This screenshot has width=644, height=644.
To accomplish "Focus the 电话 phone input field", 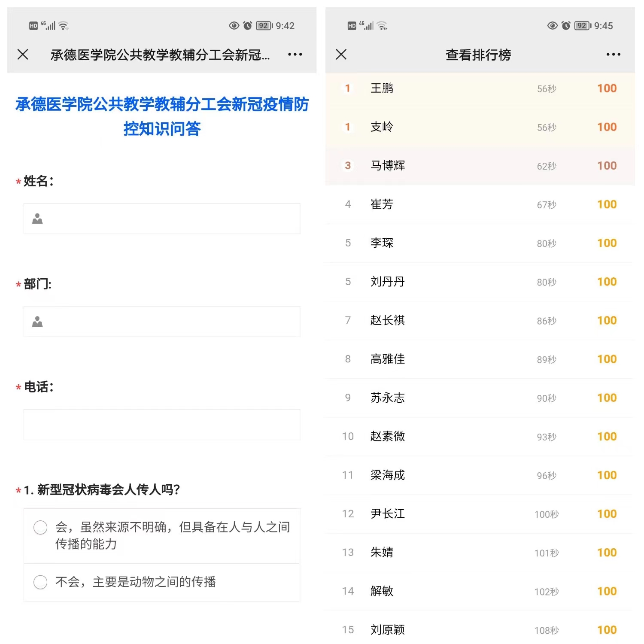I will [x=162, y=425].
